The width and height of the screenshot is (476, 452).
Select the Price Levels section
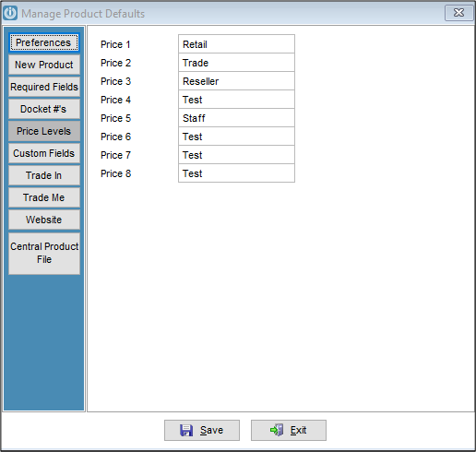tap(44, 131)
